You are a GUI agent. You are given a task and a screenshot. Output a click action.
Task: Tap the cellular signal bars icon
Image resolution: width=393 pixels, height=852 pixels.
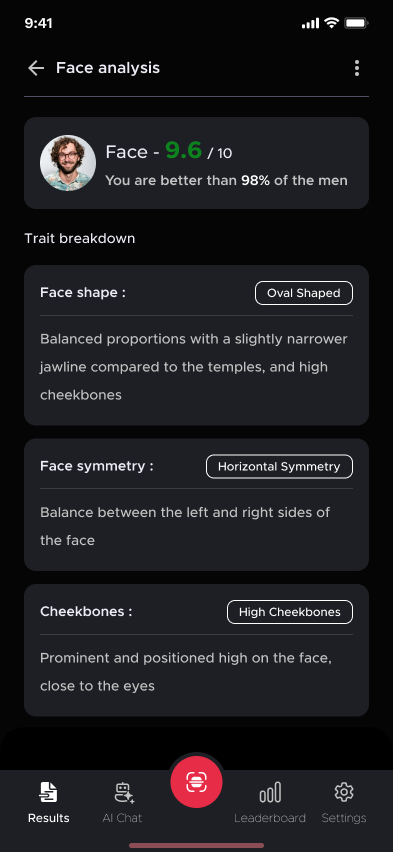tap(310, 23)
